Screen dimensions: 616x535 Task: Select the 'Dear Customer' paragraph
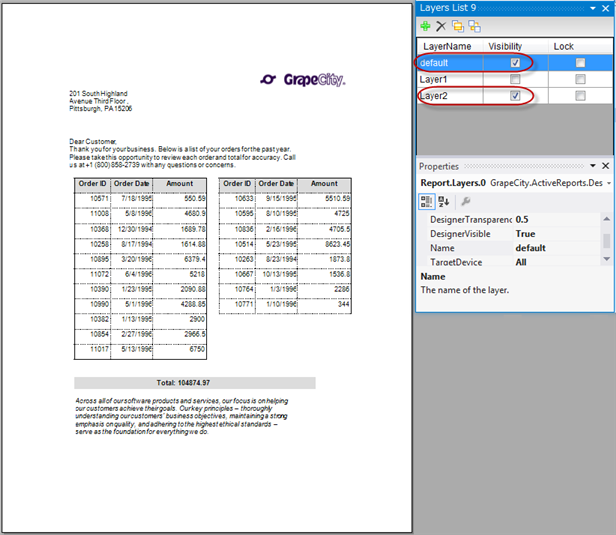pos(182,153)
